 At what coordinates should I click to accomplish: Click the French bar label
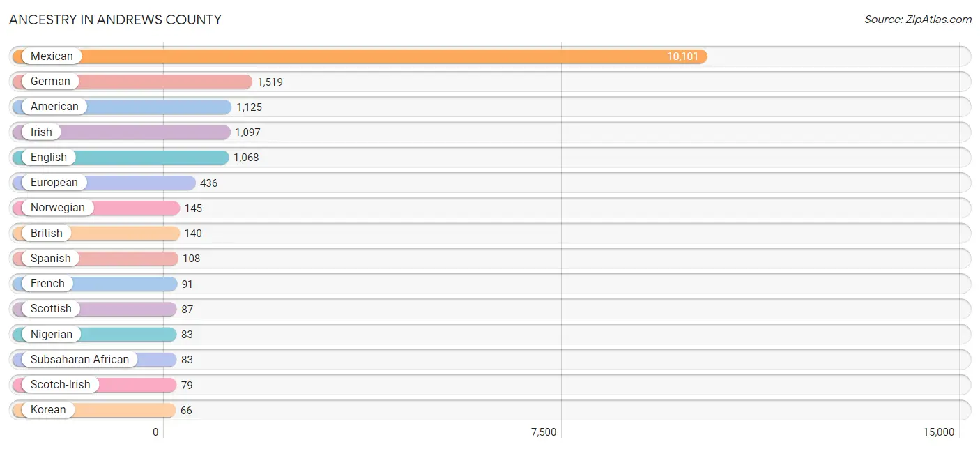click(47, 284)
